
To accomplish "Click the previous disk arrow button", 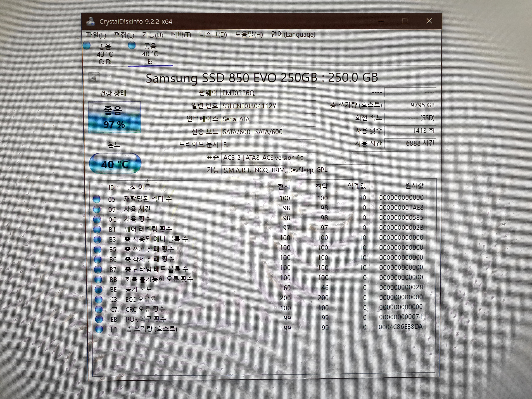I will tap(94, 78).
